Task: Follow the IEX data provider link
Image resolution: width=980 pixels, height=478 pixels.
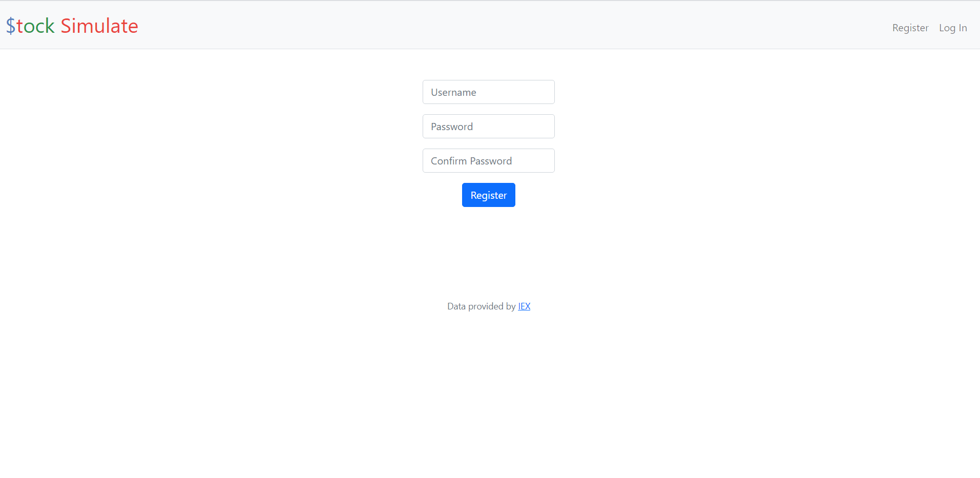Action: 524,306
